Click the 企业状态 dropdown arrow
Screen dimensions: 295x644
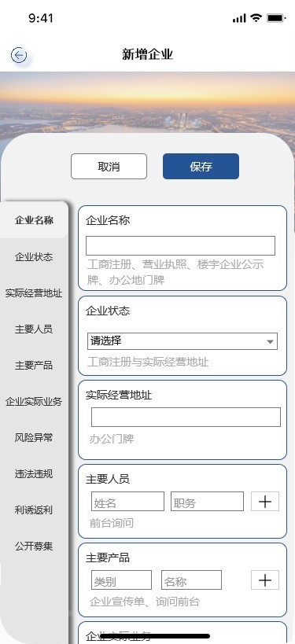coord(270,342)
